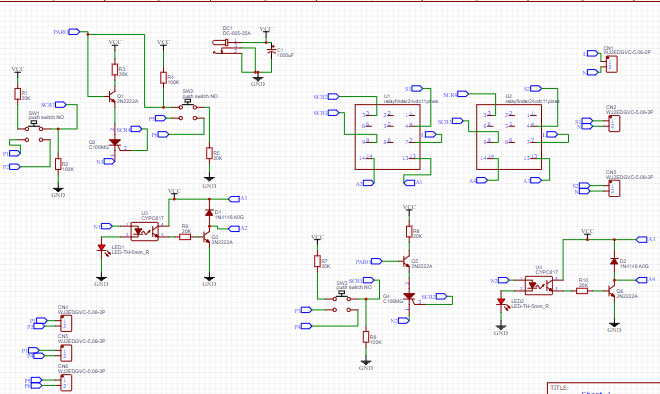Select resistor R2 100K
The height and width of the screenshot is (394, 660).
click(58, 164)
